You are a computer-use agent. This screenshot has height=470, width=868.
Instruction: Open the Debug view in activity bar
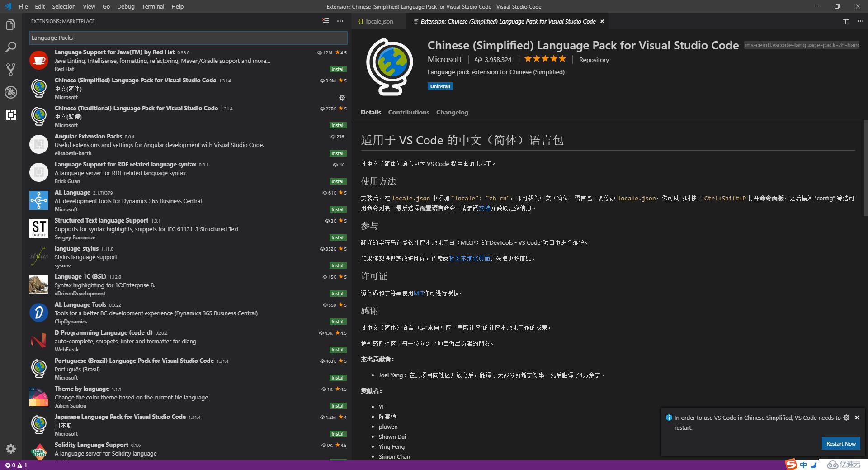[x=11, y=92]
